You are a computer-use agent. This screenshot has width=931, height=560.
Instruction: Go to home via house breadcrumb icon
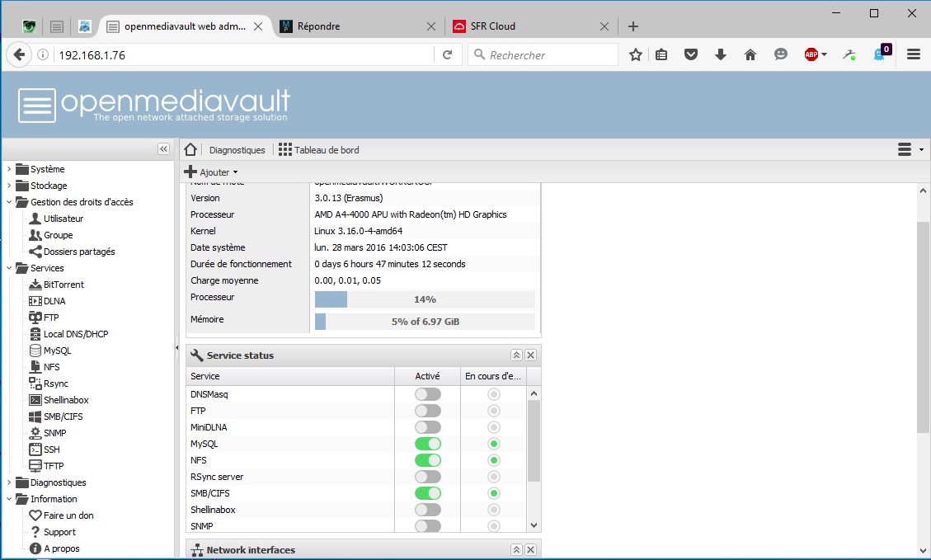190,149
